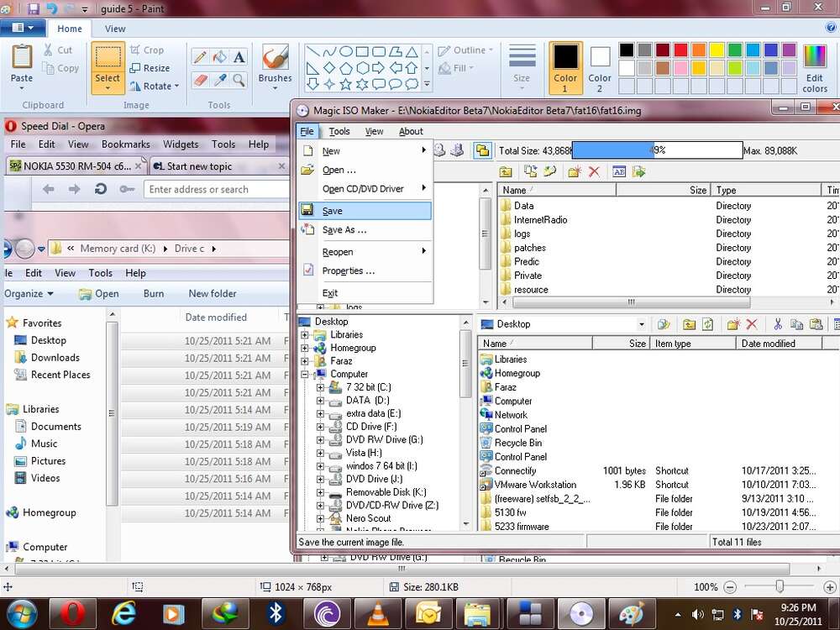Image resolution: width=840 pixels, height=630 pixels.
Task: Choose Save in Magic ISO File menu
Action: click(365, 211)
